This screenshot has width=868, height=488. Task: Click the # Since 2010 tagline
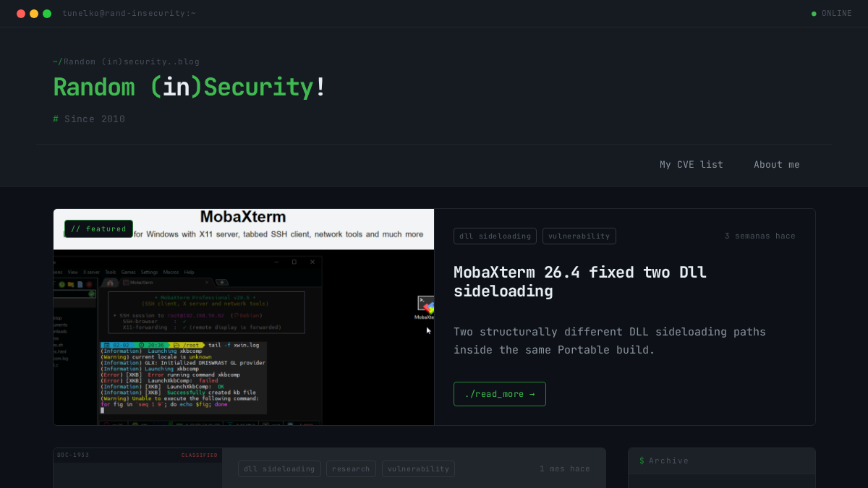click(x=89, y=119)
